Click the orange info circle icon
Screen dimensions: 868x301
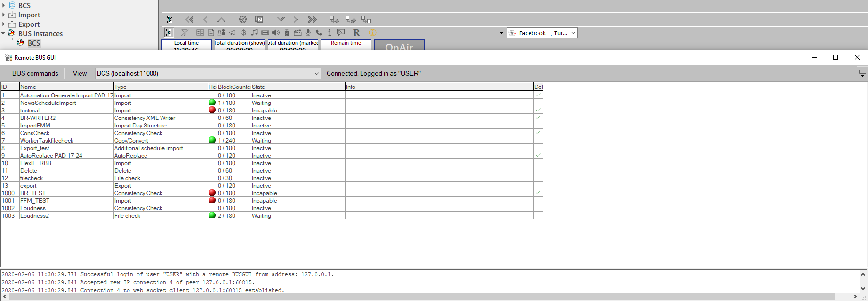pos(372,32)
